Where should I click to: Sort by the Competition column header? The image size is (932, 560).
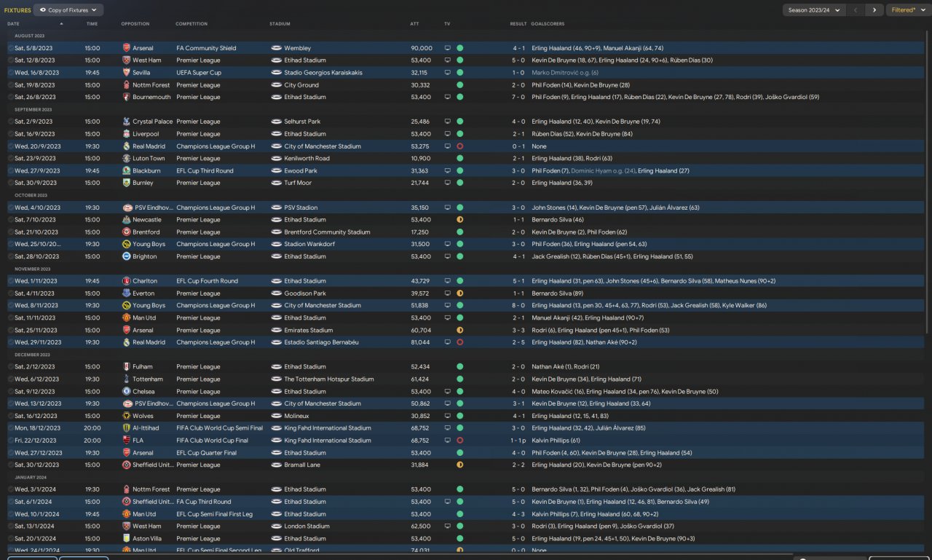(x=191, y=24)
